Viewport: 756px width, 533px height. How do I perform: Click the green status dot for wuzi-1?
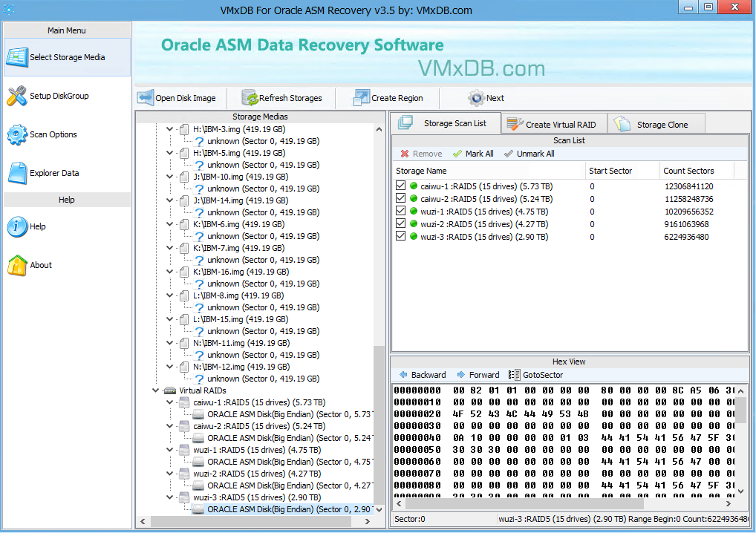(x=413, y=211)
